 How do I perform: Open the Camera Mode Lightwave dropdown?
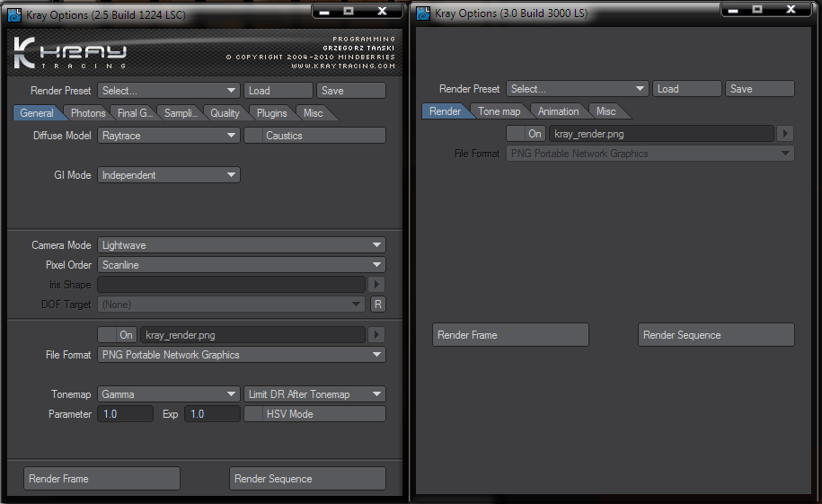[x=241, y=245]
